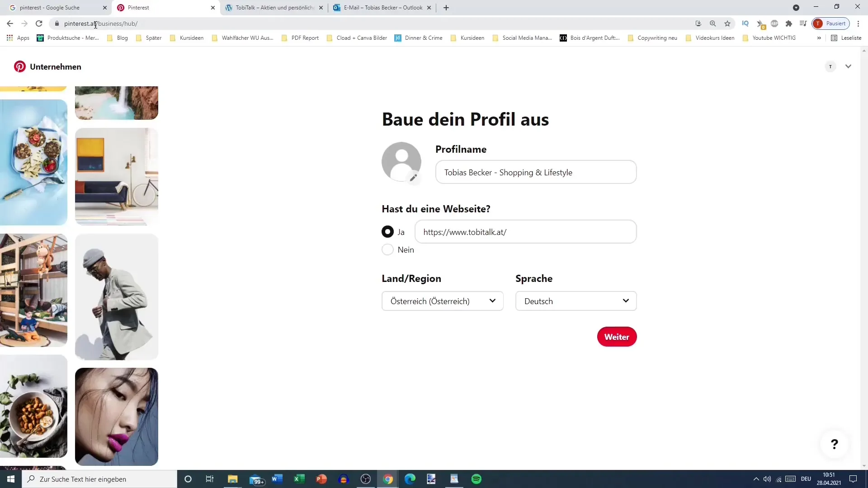The image size is (868, 488).
Task: Click the search magnifier in browser
Action: coord(713,23)
